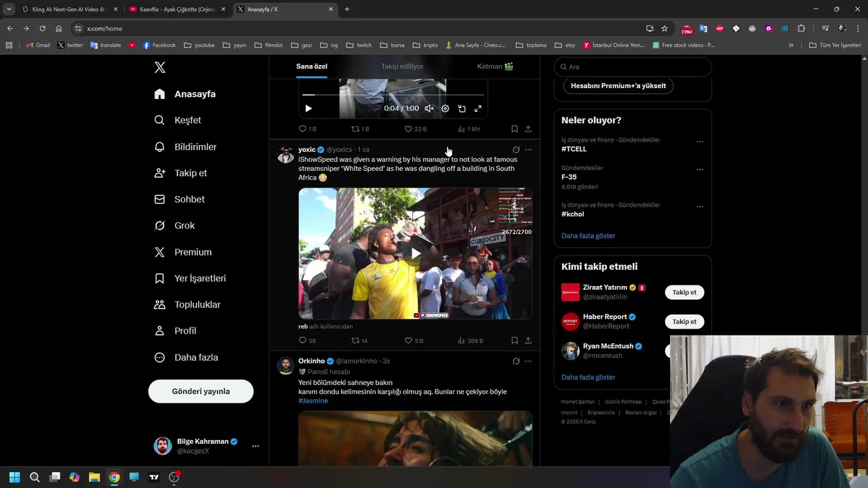Open Topluluklar communities
Image resolution: width=868 pixels, height=488 pixels.
click(188, 304)
